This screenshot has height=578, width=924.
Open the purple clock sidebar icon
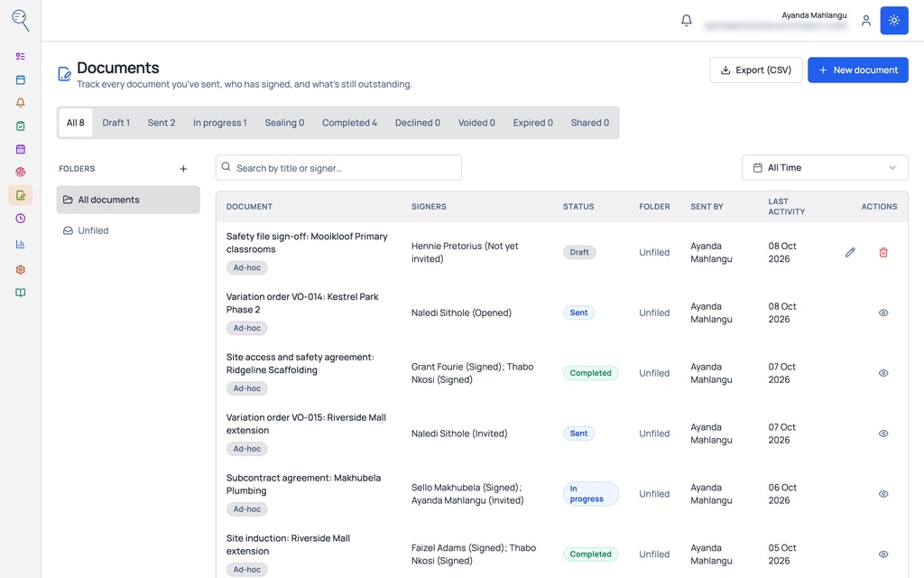[21, 219]
